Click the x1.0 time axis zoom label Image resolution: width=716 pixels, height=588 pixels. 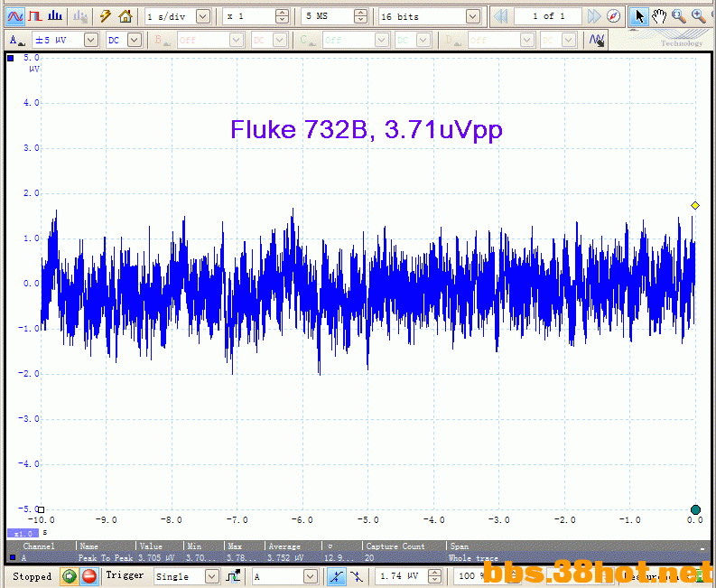(x=23, y=533)
